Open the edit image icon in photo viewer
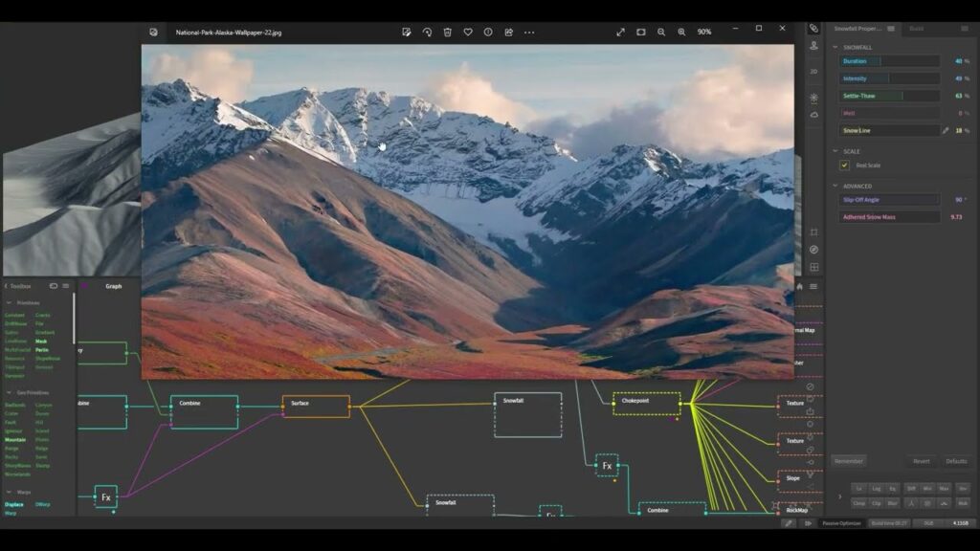The height and width of the screenshot is (551, 980). click(406, 32)
